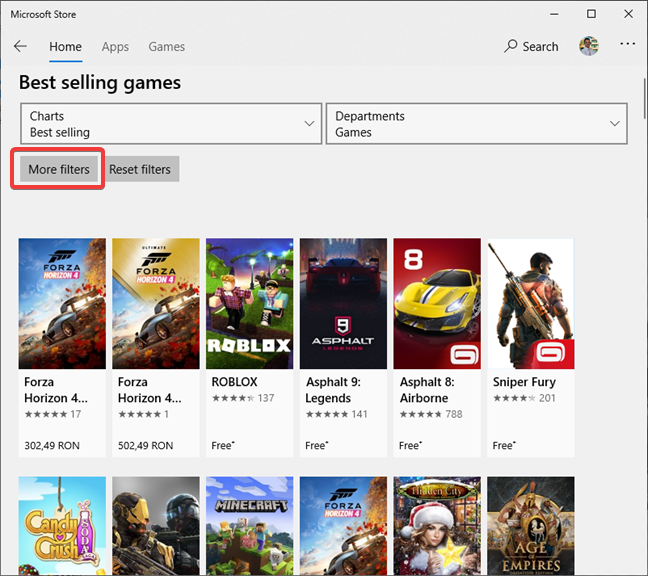Click the Free price under Sniper Fury

[504, 445]
